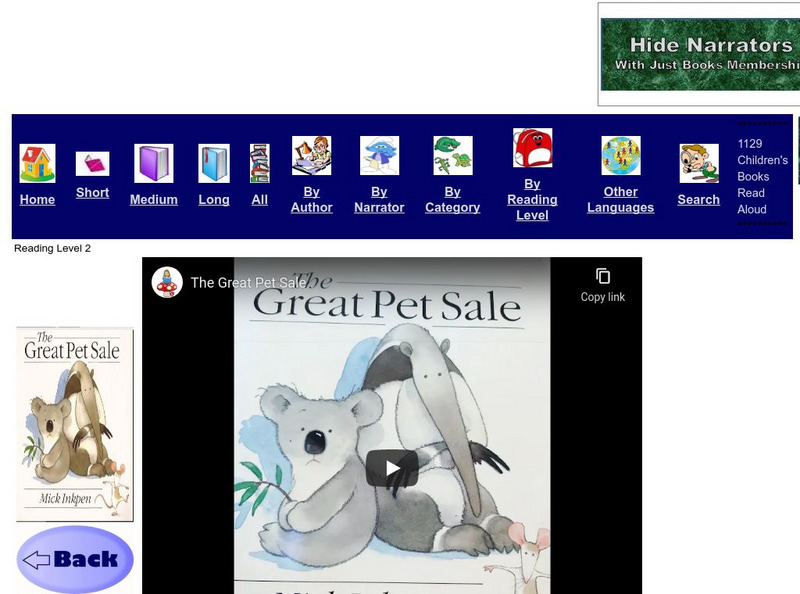Image resolution: width=800 pixels, height=594 pixels.
Task: Click The Great Pet Sale cover thumbnail
Action: pyautogui.click(x=74, y=424)
